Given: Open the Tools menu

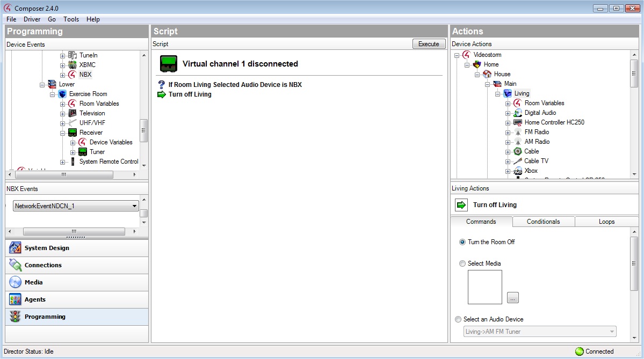Looking at the screenshot, I should 71,19.
